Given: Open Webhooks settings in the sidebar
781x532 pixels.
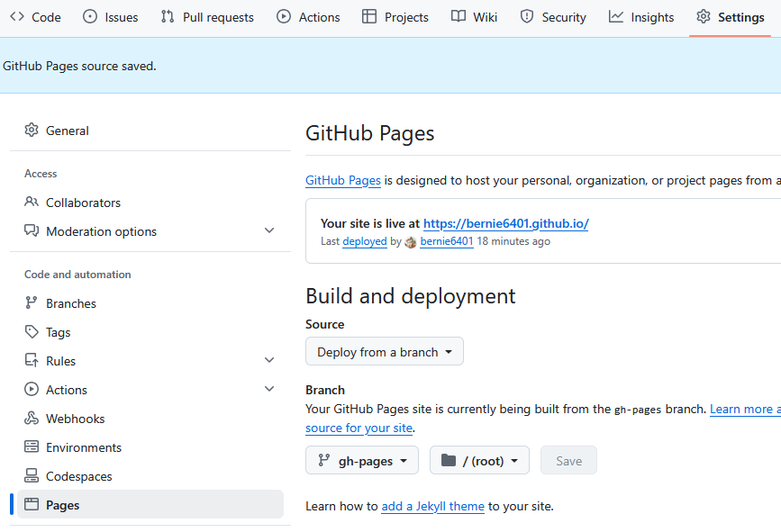Looking at the screenshot, I should coord(150,419).
